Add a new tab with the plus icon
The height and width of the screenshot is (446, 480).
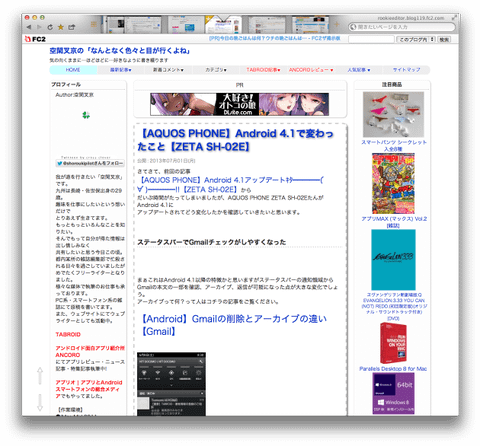coord(337,24)
